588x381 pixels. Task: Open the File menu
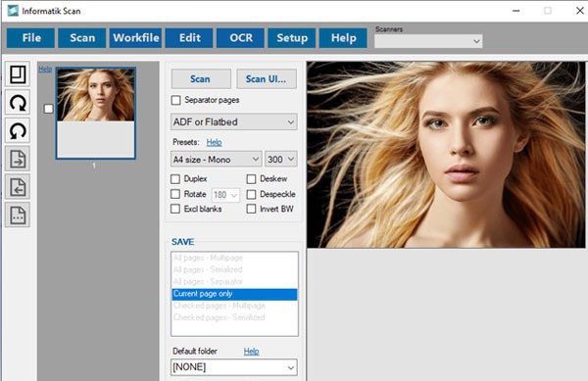[31, 38]
